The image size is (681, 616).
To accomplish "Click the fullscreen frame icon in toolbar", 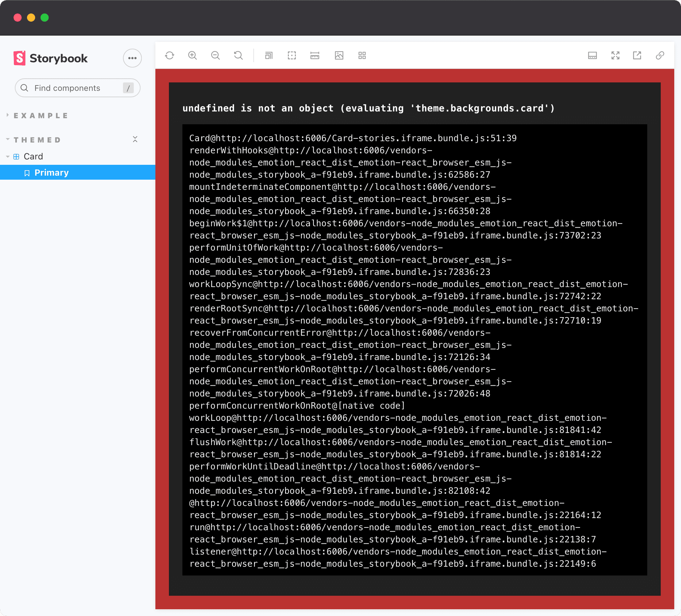I will [615, 56].
